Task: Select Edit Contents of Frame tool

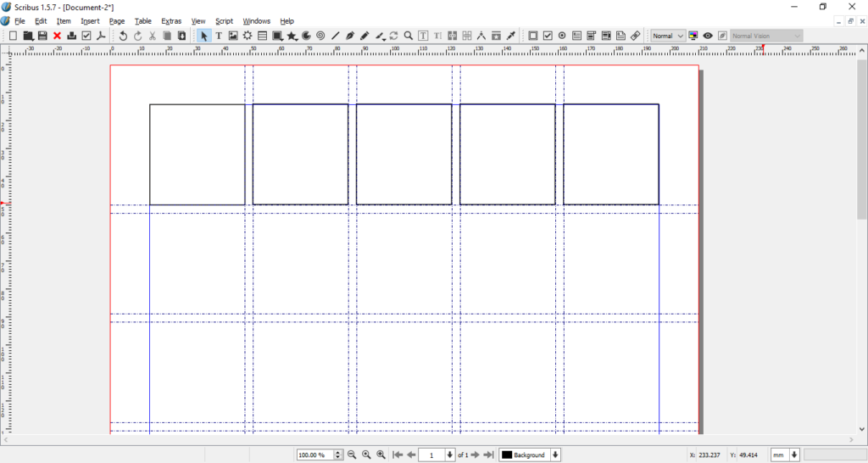Action: pos(423,36)
